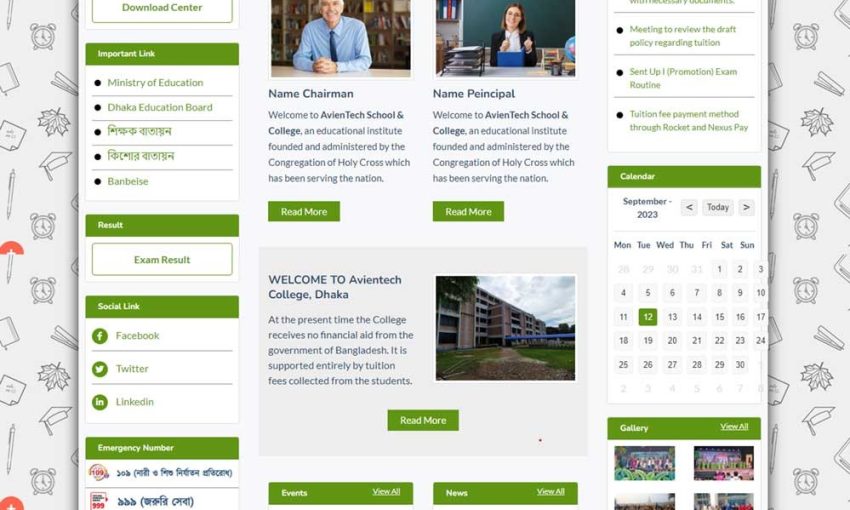Viewport: 850px width, 510px height.
Task: Select September 12 in the calendar
Action: 648,317
